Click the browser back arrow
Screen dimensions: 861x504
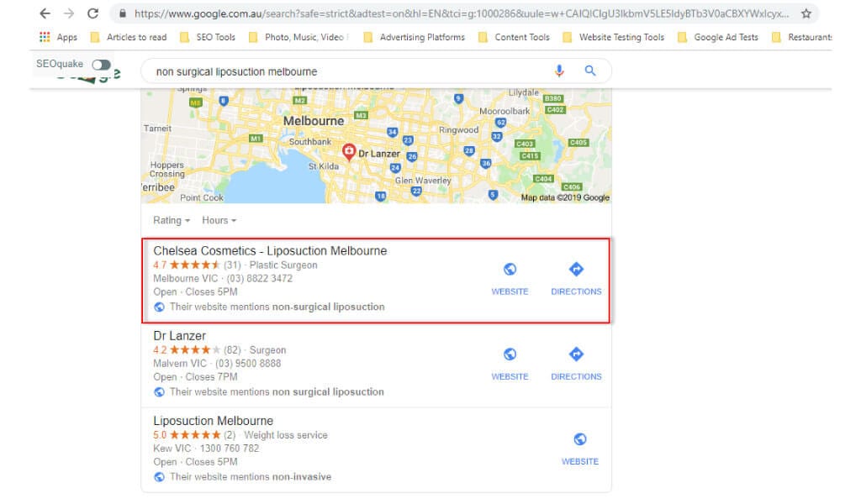coord(45,13)
